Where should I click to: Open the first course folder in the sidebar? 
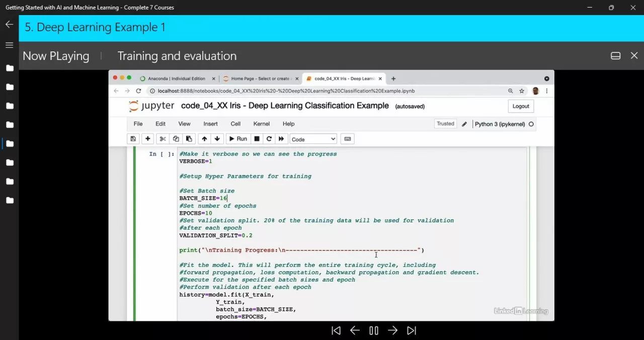[10, 68]
